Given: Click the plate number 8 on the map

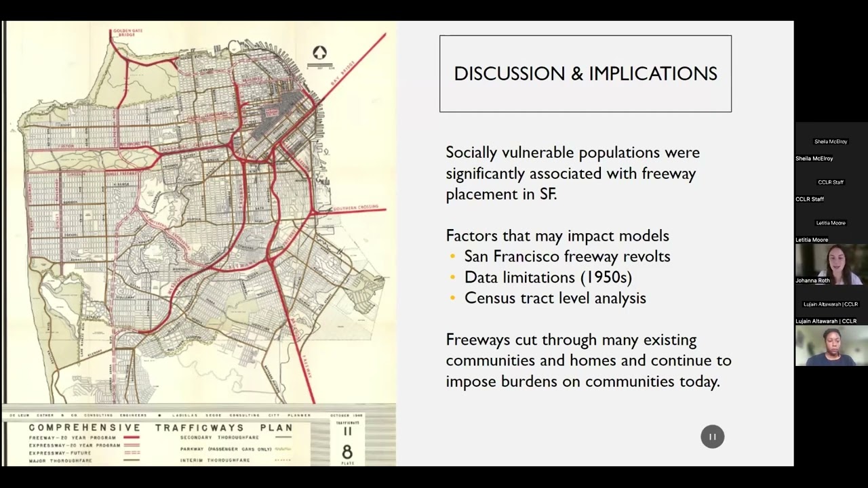Looking at the screenshot, I should pos(347,452).
